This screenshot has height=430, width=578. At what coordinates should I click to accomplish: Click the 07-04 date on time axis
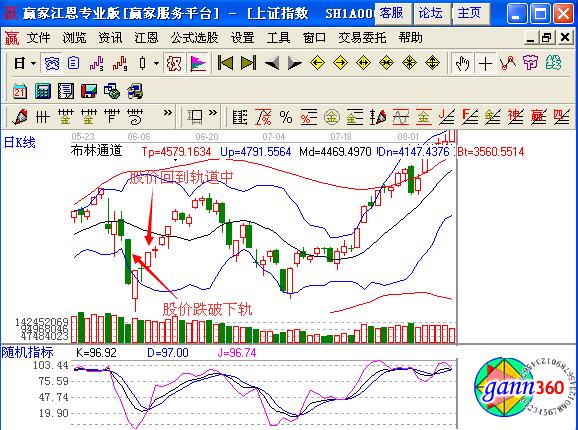point(274,137)
